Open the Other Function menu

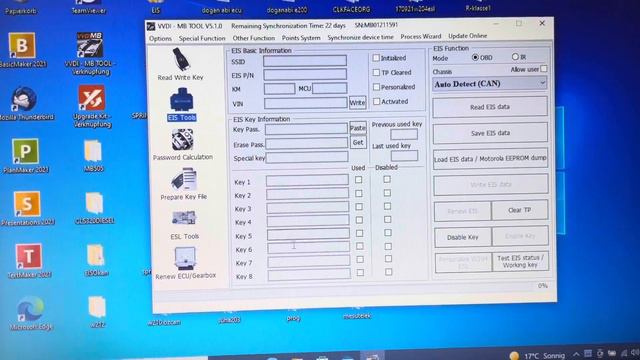[253, 38]
